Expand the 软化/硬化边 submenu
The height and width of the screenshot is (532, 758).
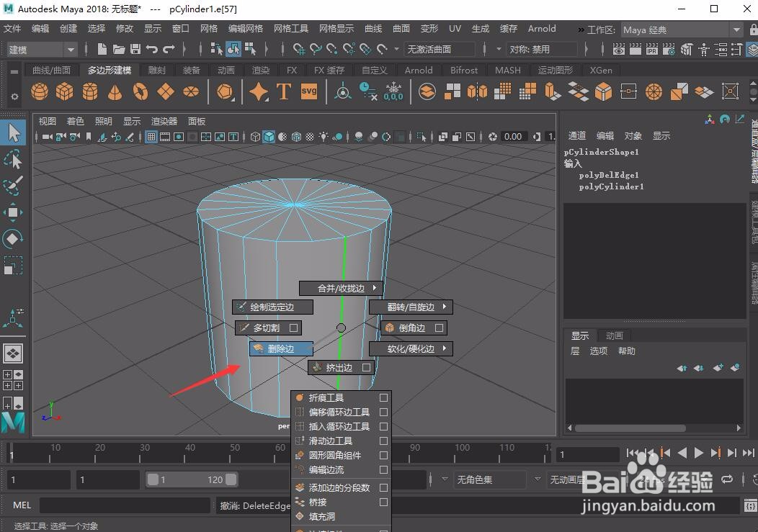[411, 349]
